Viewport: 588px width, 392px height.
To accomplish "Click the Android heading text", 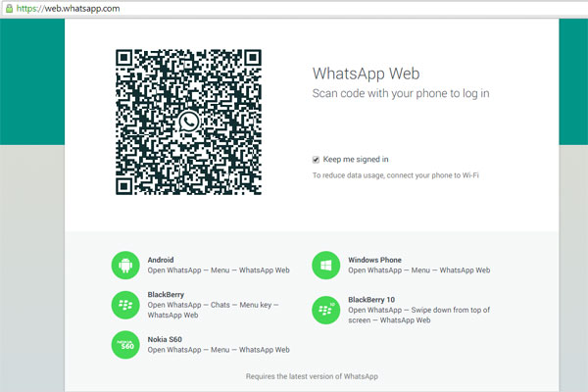I will [x=161, y=260].
